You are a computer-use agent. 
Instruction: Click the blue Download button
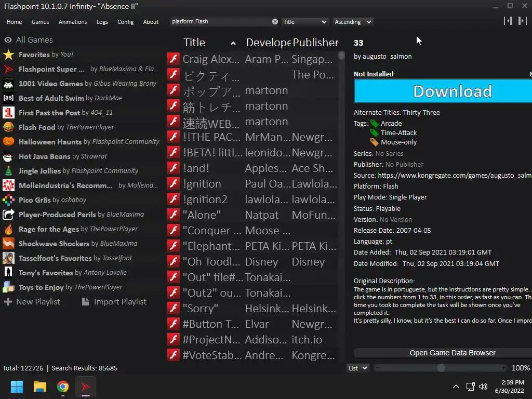coord(443,91)
